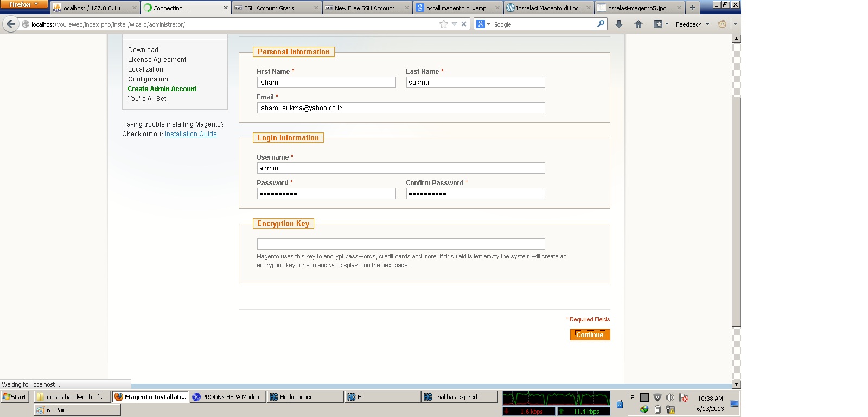Close the instalasi-magento5.jpg tab
Screen dimensions: 868x417
click(679, 8)
